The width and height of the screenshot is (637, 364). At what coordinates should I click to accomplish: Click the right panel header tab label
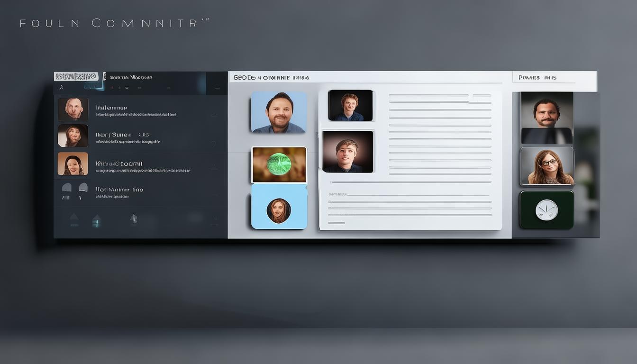point(537,78)
